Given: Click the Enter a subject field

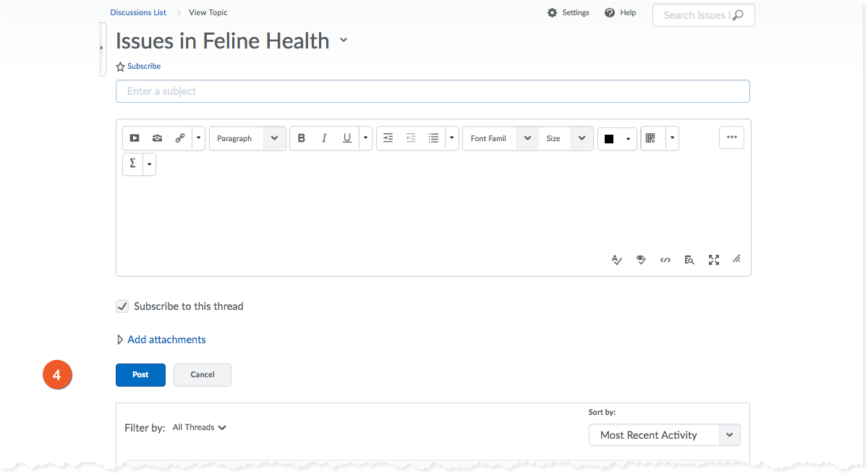Looking at the screenshot, I should [x=433, y=91].
